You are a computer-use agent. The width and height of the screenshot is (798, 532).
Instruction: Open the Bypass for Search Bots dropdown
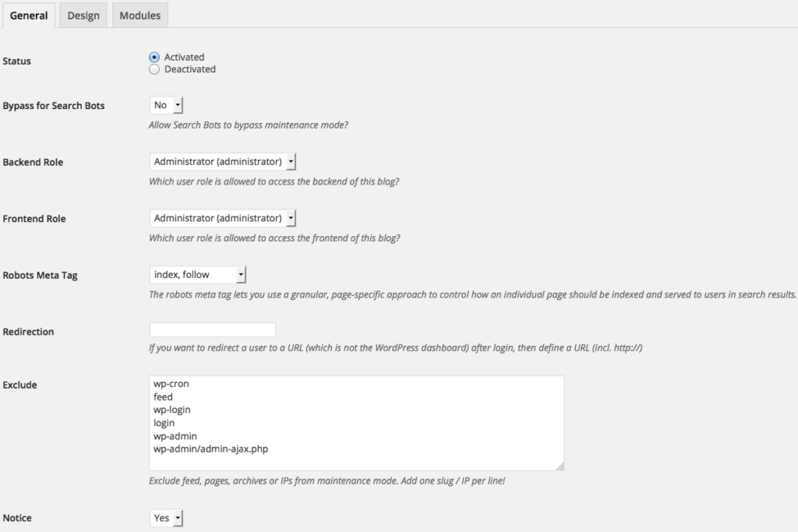[x=167, y=105]
